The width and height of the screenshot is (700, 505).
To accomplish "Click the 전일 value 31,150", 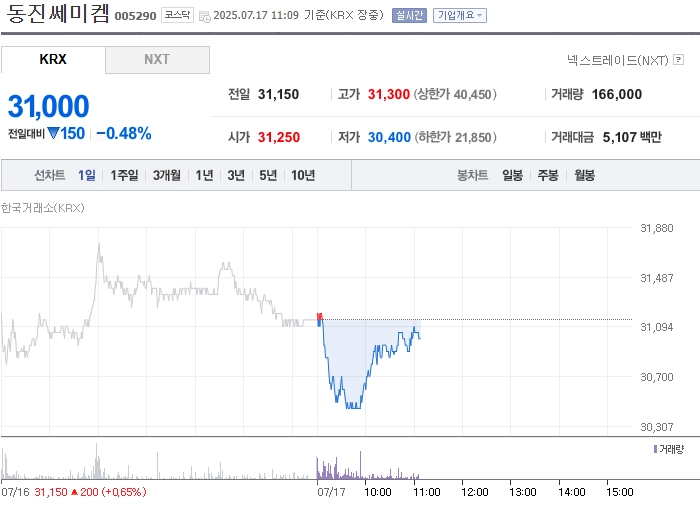I will coord(278,94).
